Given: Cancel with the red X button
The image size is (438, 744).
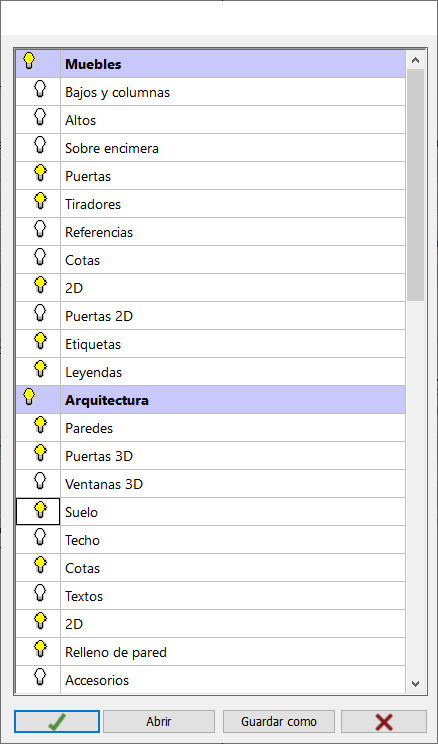Looking at the screenshot, I should (x=384, y=722).
